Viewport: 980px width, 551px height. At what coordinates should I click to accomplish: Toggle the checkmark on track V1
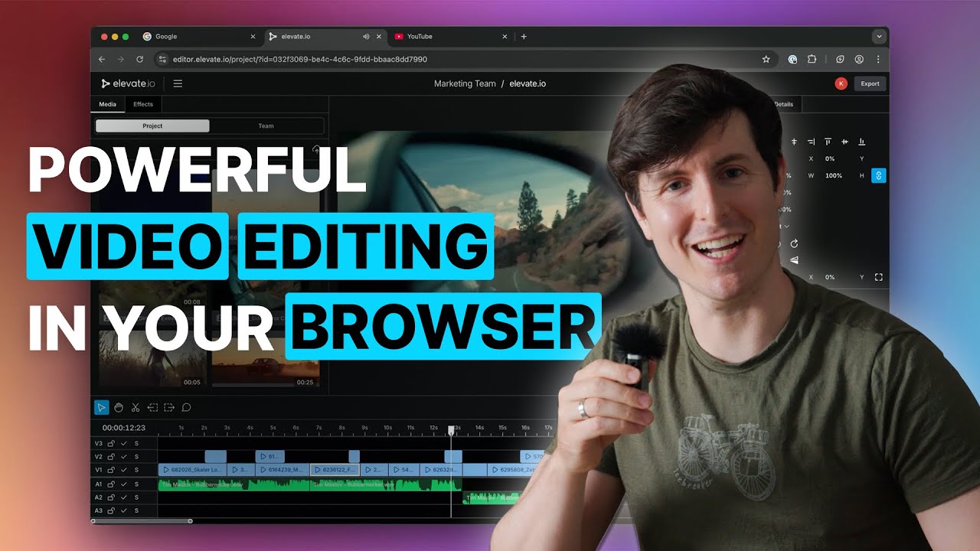coord(124,470)
